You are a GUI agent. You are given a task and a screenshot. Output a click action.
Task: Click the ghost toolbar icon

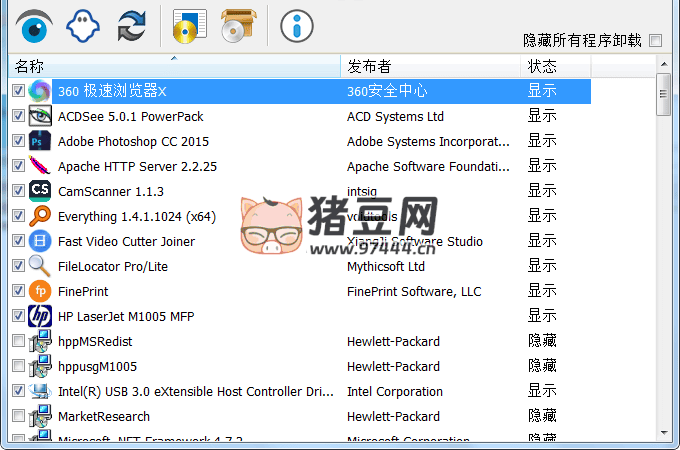click(83, 26)
